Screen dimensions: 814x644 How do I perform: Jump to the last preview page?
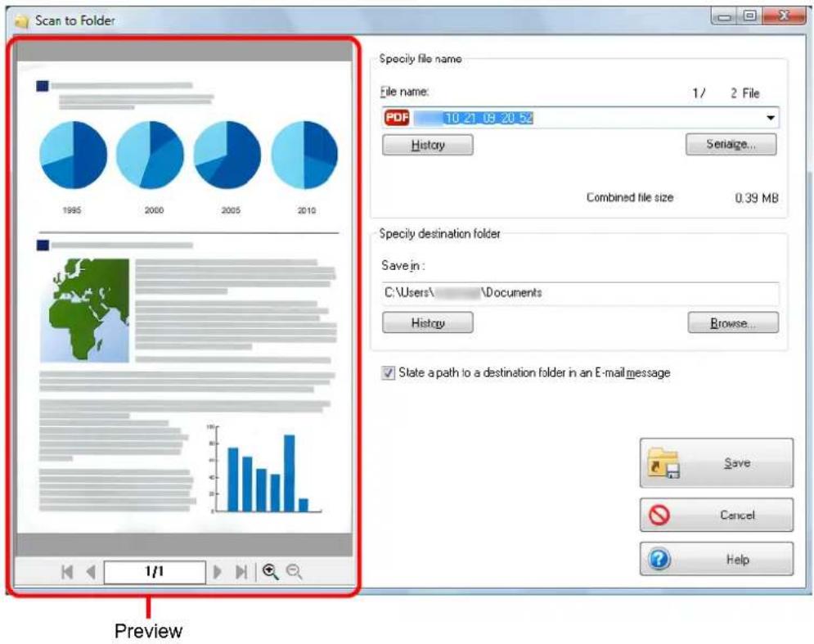point(241,572)
